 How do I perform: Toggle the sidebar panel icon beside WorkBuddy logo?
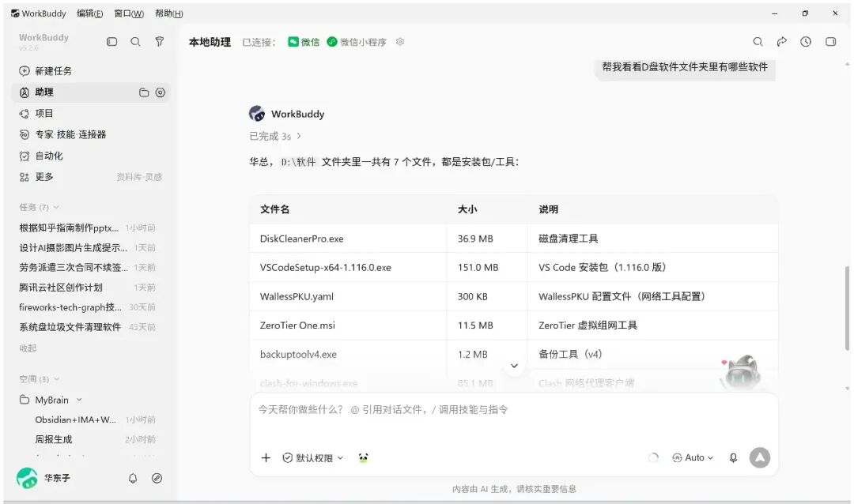coord(111,41)
